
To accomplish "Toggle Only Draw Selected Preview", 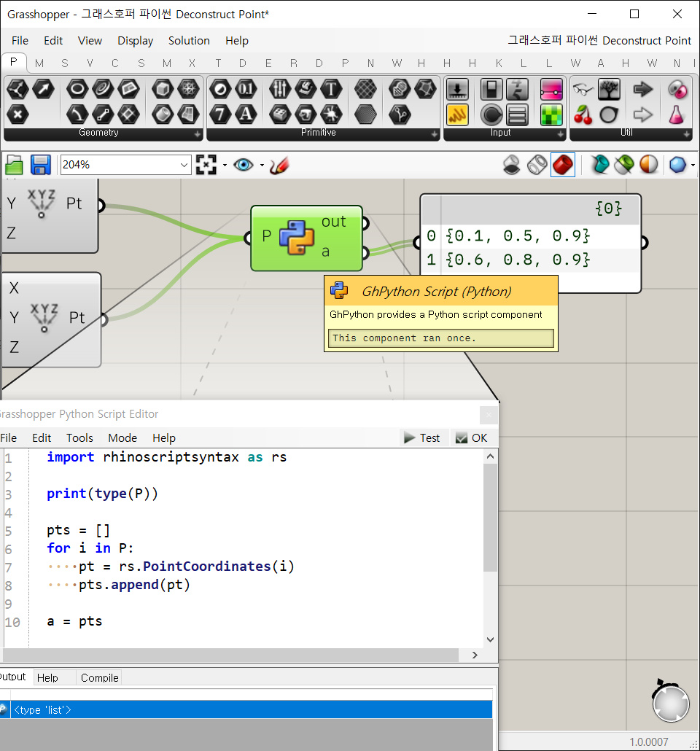I will (599, 166).
